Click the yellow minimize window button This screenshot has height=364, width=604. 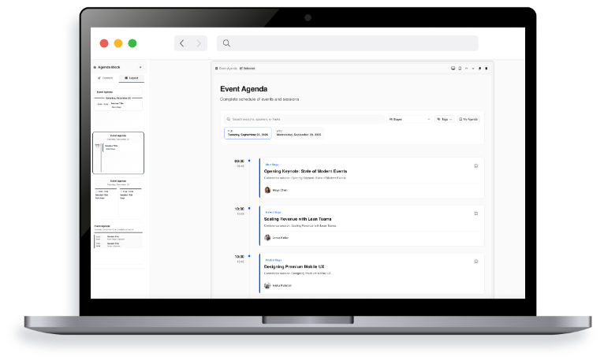point(118,43)
